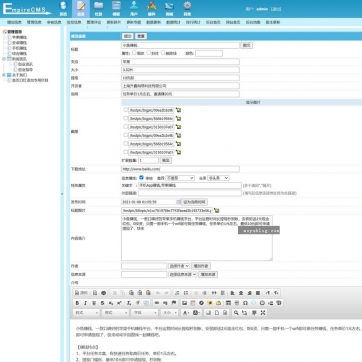Insert a block quote in the editor
362x362 pixels.
214,293
